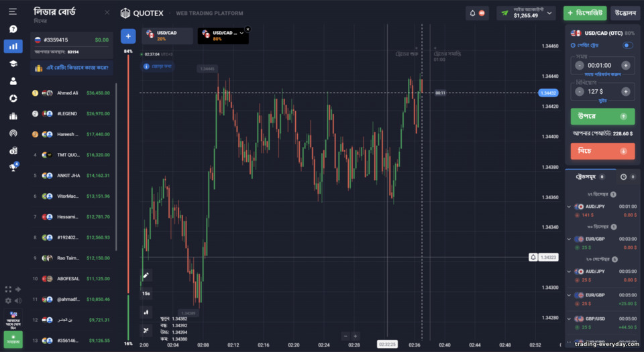The width and height of the screenshot is (644, 352).
Task: Toggle sound using the speaker icon
Action: pyautogui.click(x=18, y=301)
